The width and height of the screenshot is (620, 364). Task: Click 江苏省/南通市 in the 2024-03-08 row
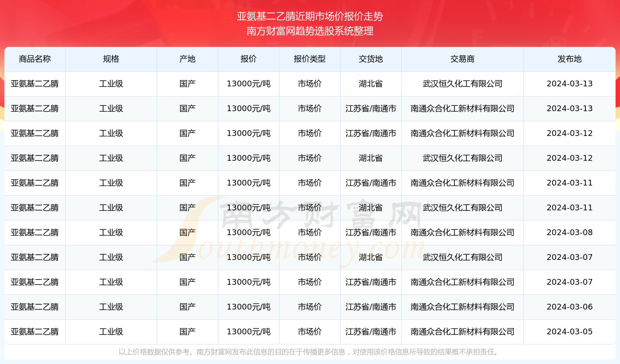(x=371, y=232)
